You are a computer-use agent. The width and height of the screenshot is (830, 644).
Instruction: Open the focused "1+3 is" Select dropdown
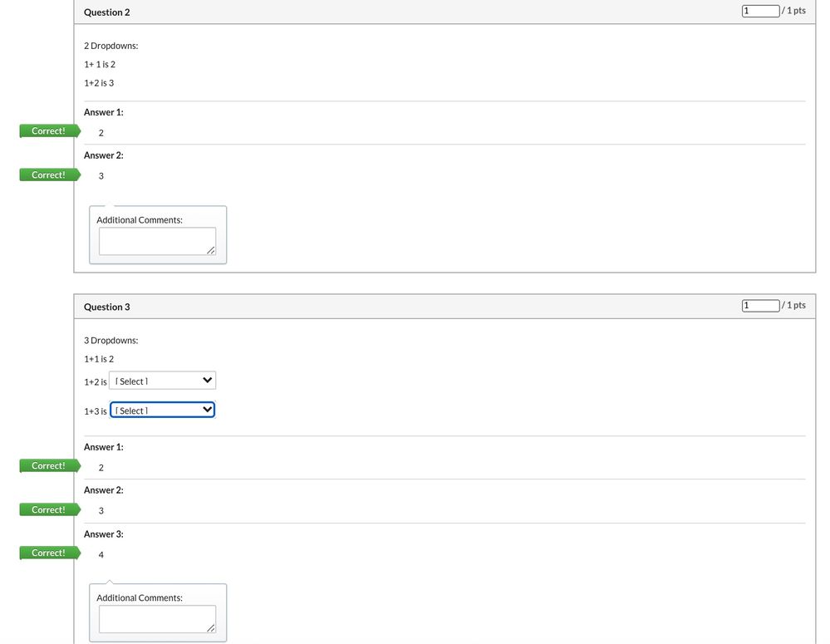point(162,410)
